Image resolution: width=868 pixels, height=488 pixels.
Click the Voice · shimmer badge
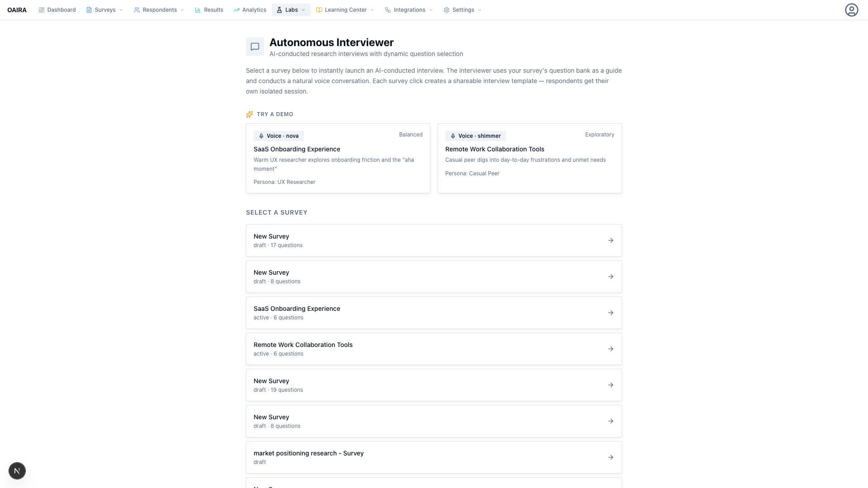click(x=476, y=136)
